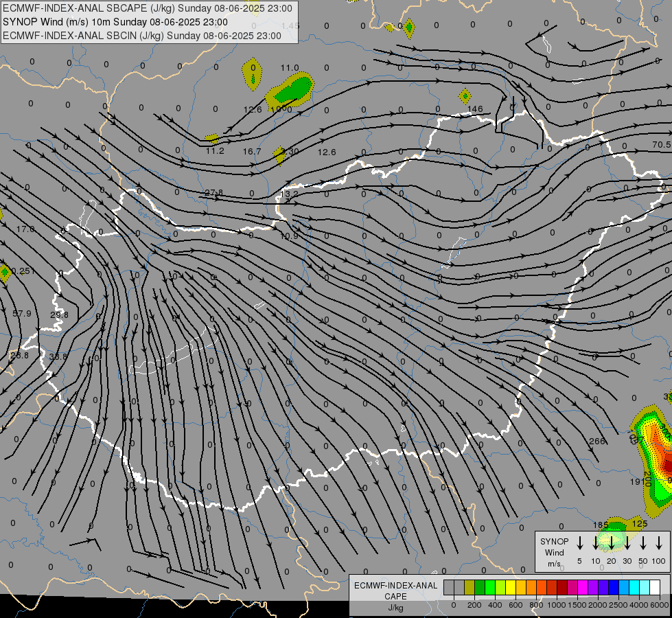This screenshot has height=618, width=672.
Task: Click the '17.0' CAPE value on map
Action: (25, 229)
